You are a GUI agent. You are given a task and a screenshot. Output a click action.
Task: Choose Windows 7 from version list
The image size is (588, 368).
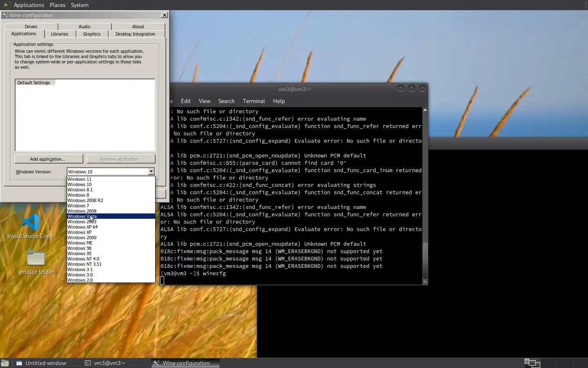point(111,206)
